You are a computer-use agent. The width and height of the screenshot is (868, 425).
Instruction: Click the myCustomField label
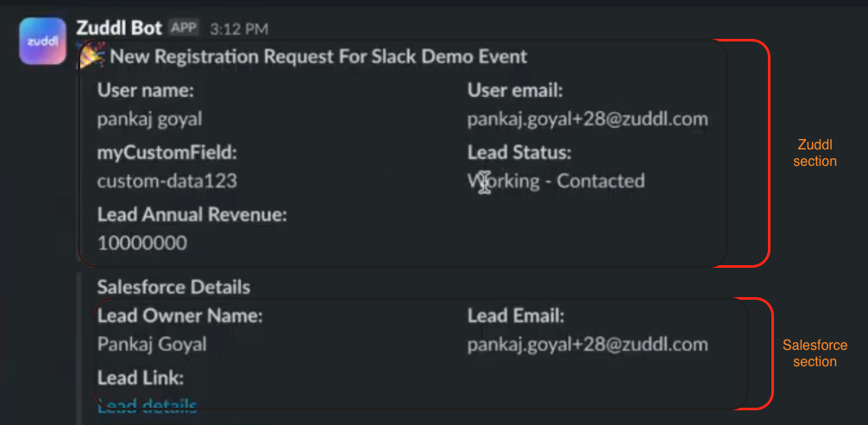pos(167,153)
